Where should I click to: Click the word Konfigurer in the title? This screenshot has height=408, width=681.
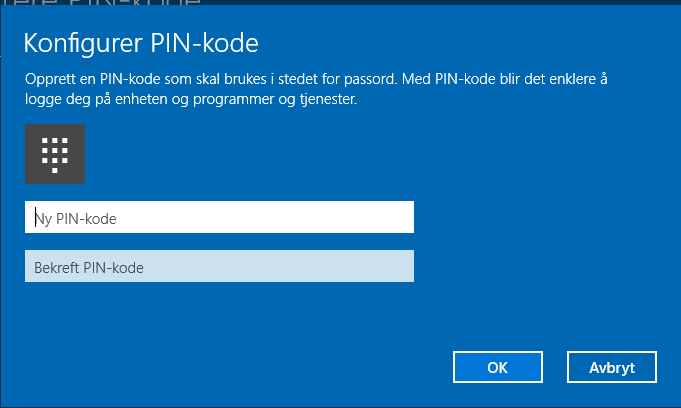83,43
